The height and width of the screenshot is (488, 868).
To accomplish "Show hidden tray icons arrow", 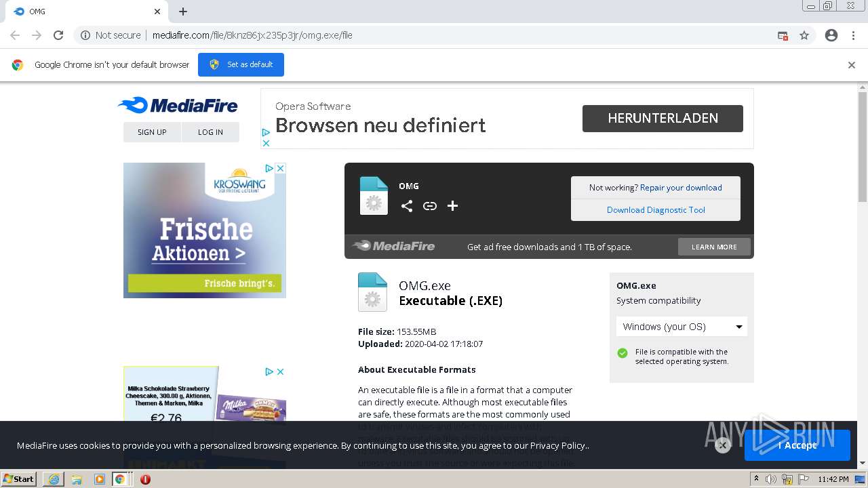I will pos(757,479).
